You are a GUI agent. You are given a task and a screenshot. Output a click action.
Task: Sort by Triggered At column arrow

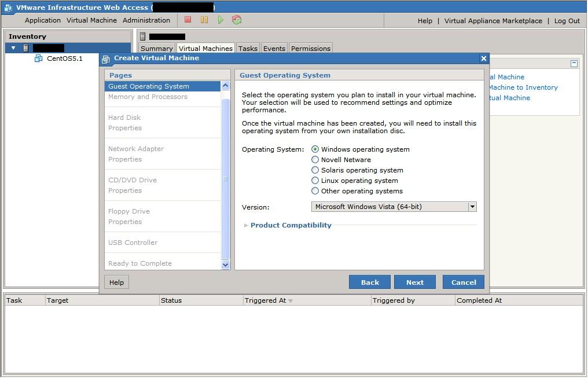[291, 301]
